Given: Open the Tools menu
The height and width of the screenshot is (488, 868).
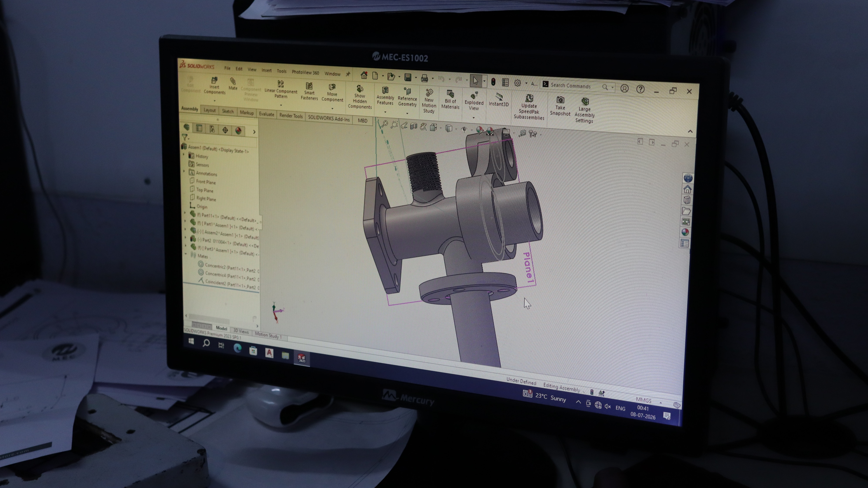Looking at the screenshot, I should [281, 71].
